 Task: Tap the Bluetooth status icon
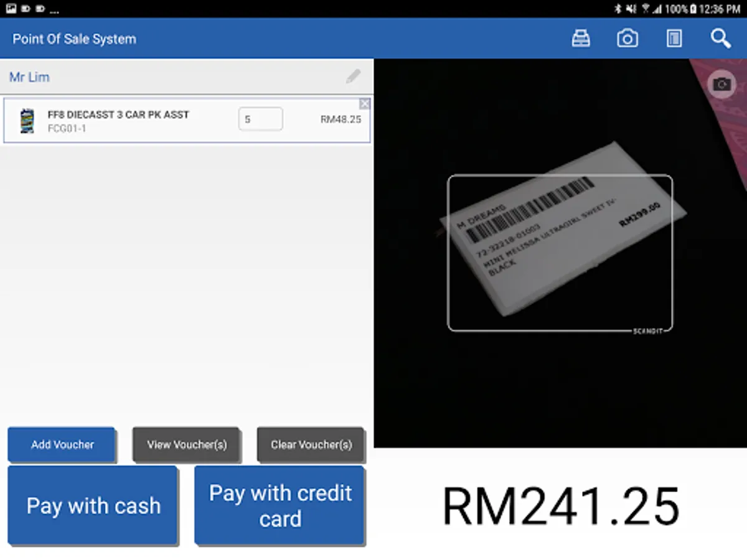tap(618, 9)
